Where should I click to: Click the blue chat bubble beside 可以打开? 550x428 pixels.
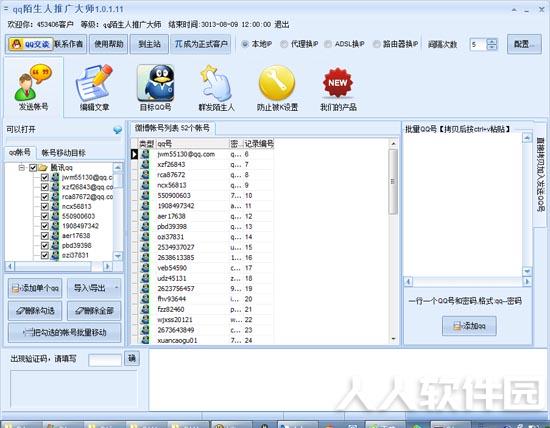118,130
